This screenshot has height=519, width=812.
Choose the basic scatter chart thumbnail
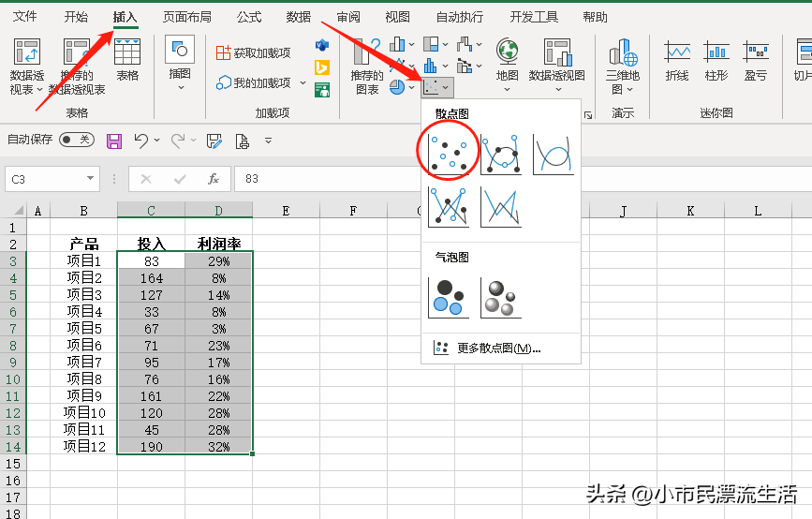click(x=449, y=154)
